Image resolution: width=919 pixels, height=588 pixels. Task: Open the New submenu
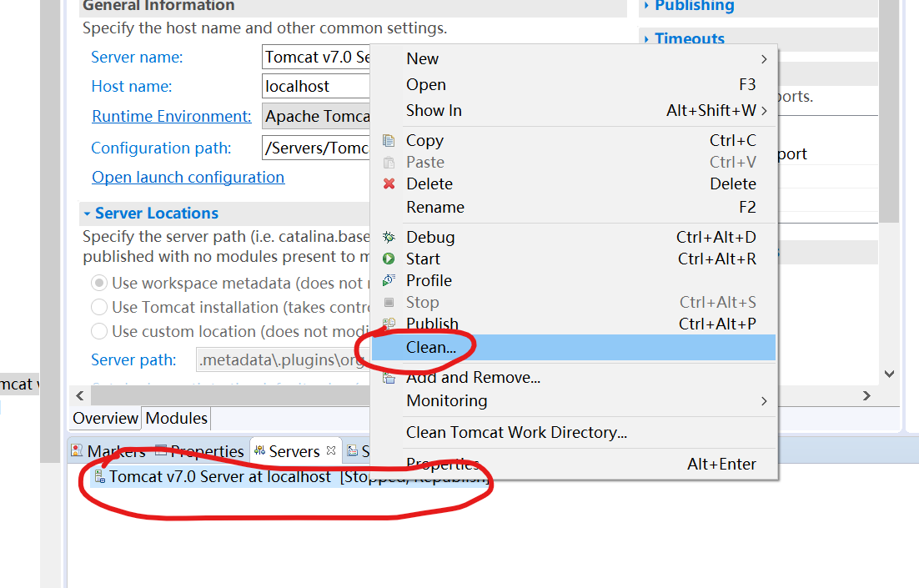click(x=574, y=58)
